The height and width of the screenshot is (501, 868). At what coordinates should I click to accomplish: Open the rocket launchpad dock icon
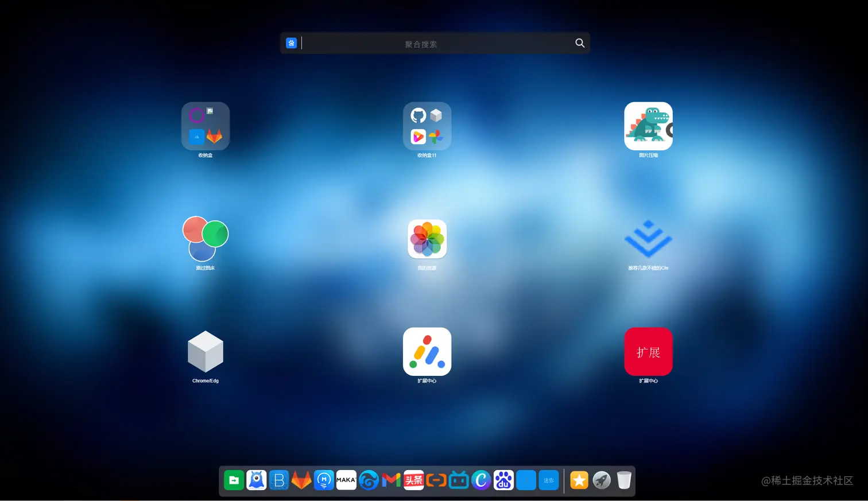[602, 480]
